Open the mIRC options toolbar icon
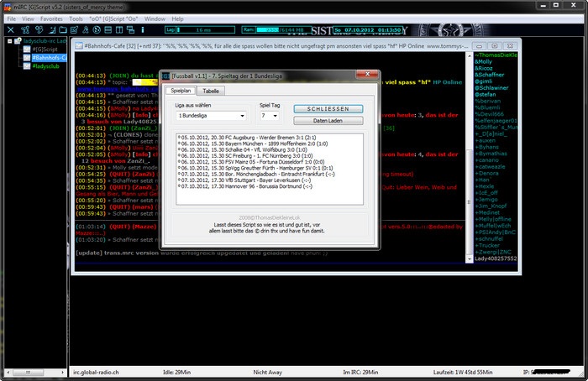This screenshot has width=588, height=381. (x=25, y=29)
